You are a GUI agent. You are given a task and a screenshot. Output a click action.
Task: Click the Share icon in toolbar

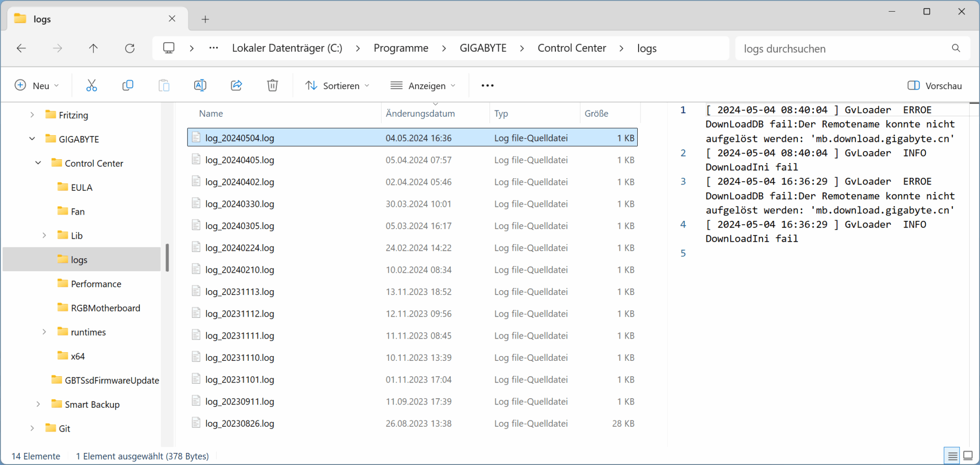pos(236,86)
